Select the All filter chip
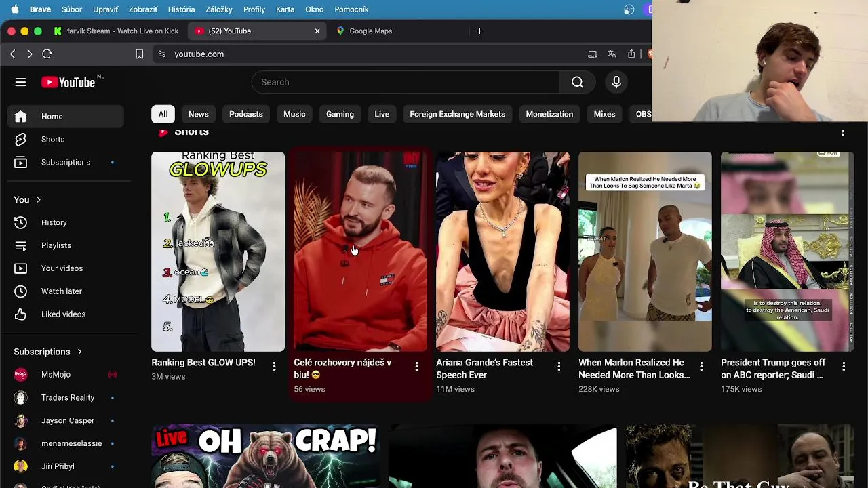 [x=163, y=114]
